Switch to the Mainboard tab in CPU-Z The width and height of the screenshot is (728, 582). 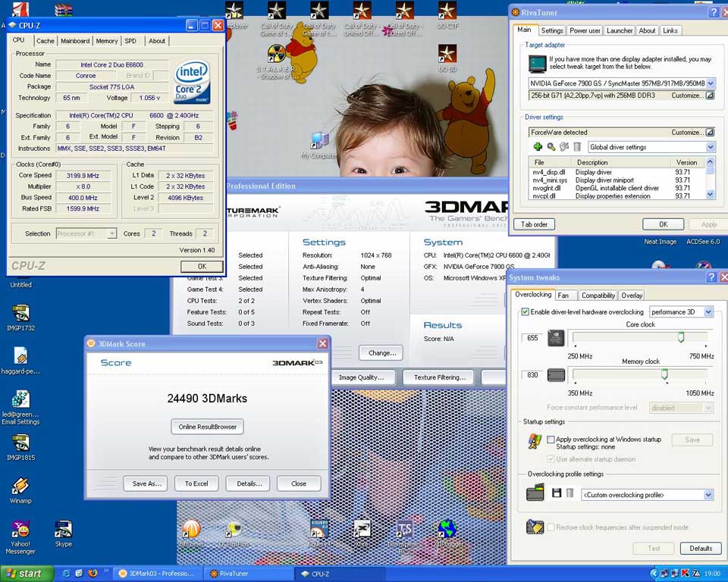[75, 41]
